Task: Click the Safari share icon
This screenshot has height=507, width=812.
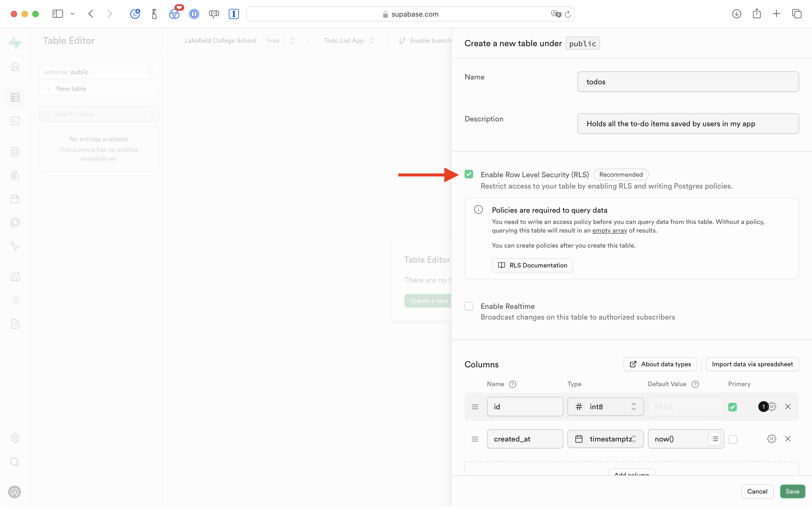Action: 756,14
